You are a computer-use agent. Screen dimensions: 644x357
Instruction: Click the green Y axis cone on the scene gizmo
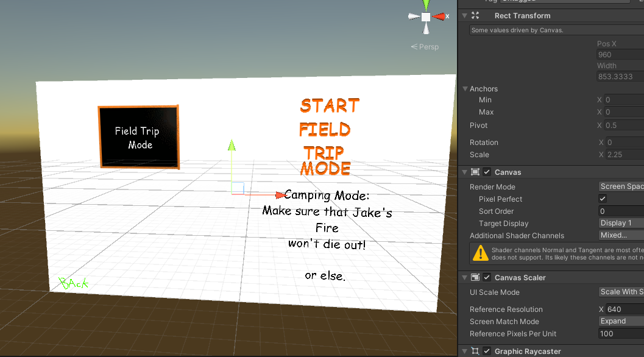426,5
